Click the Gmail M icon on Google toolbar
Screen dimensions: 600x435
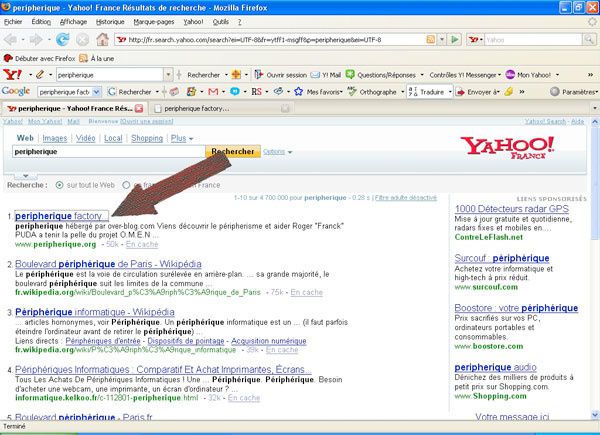coord(213,92)
